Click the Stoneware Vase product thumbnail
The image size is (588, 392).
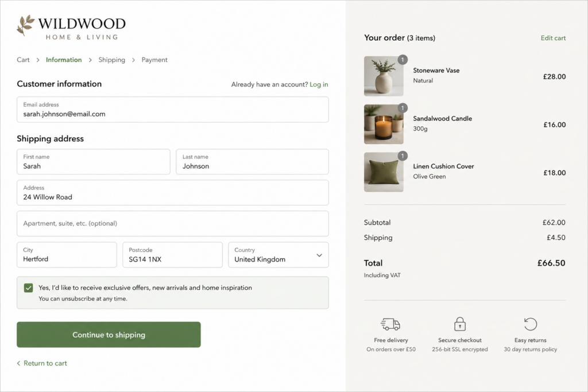pyautogui.click(x=384, y=76)
